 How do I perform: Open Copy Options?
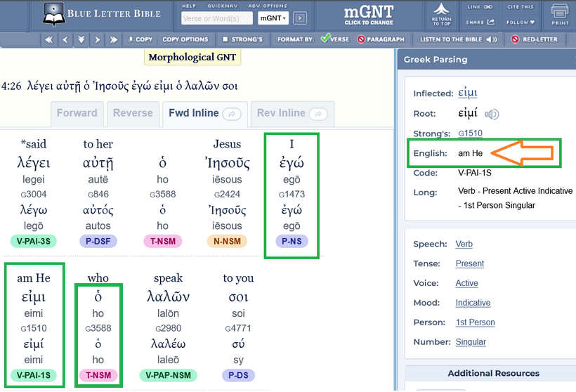pos(185,39)
